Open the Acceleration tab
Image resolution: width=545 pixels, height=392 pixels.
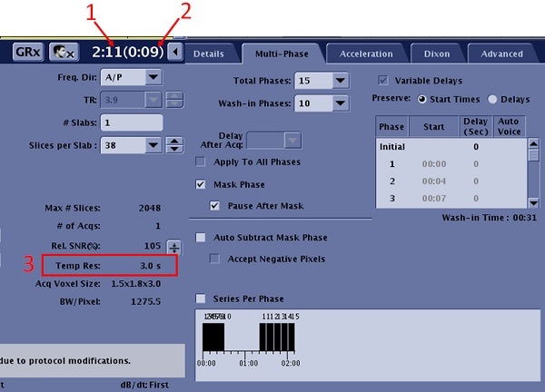(365, 54)
